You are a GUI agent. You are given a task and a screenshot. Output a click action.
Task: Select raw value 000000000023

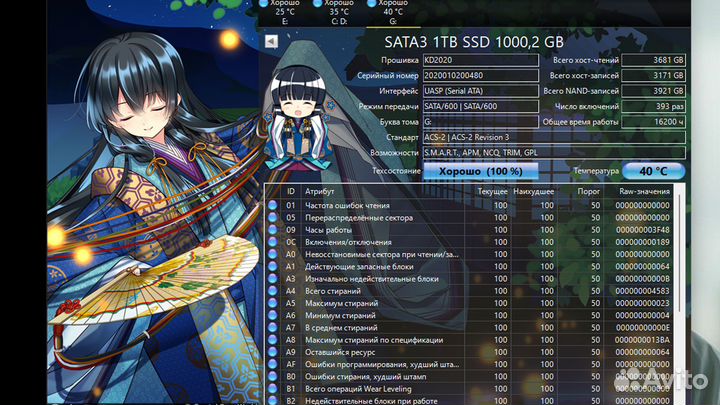pyautogui.click(x=642, y=303)
